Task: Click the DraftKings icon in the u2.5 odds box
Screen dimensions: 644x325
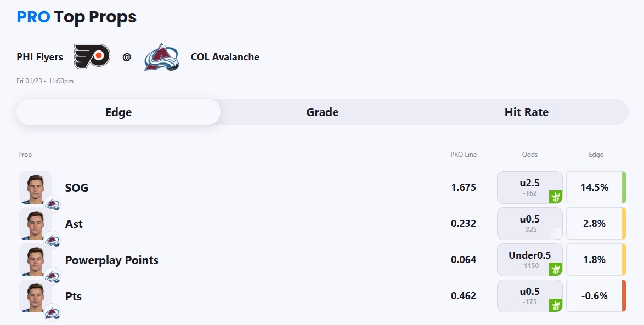Action: 556,197
